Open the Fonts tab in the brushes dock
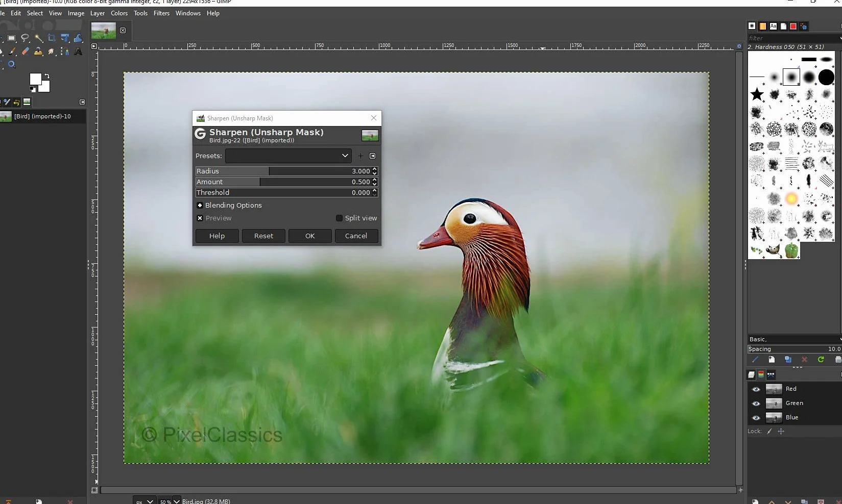The width and height of the screenshot is (842, 504). 773,26
